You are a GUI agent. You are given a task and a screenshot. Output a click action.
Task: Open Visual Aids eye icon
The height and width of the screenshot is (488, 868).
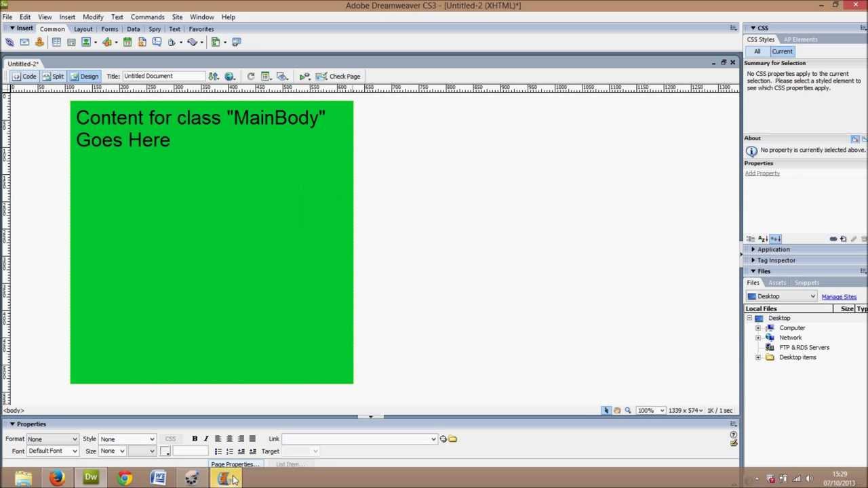(x=282, y=76)
